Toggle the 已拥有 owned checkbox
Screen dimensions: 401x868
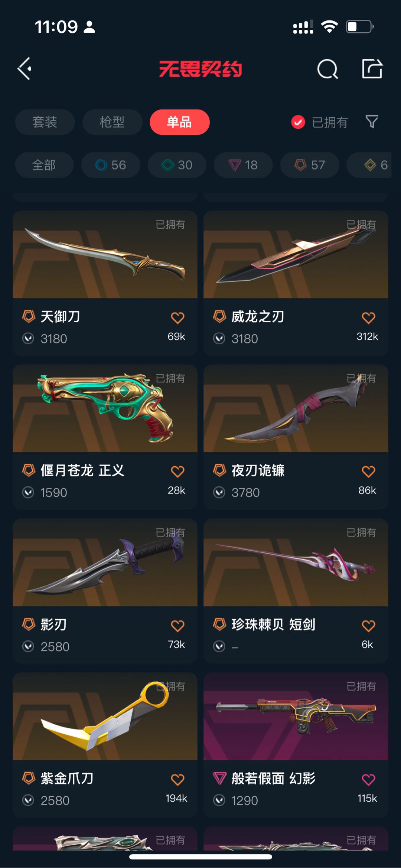(298, 122)
